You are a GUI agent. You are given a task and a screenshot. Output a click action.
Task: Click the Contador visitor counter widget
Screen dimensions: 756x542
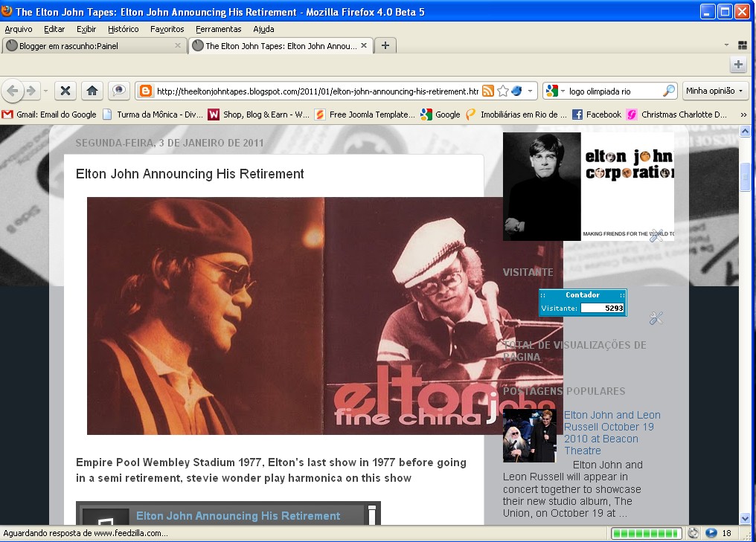[x=583, y=303]
